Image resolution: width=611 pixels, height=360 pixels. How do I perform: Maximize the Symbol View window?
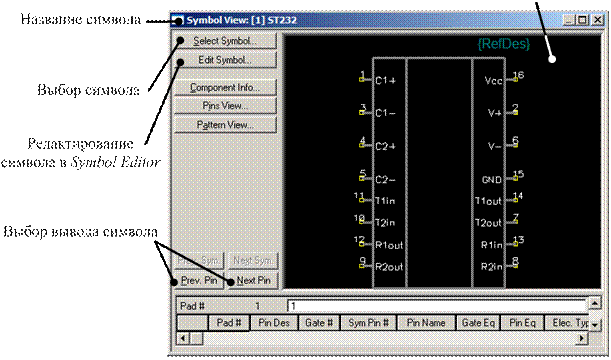582,20
